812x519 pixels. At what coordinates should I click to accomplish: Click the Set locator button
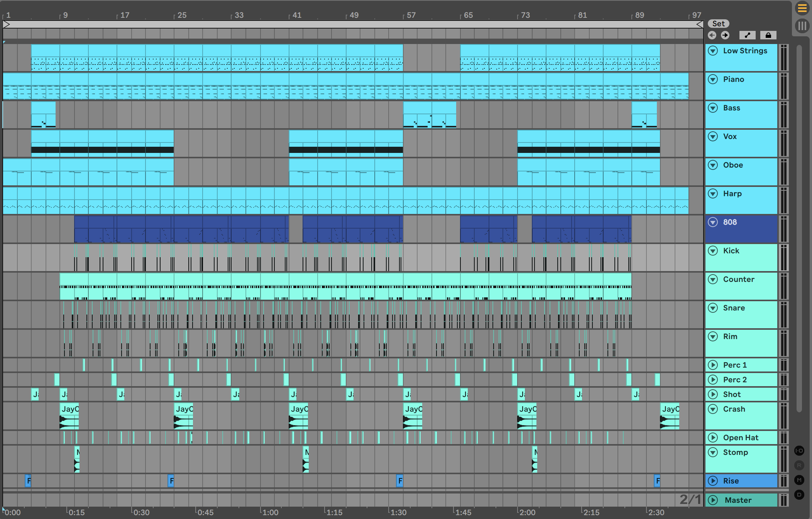coord(718,24)
